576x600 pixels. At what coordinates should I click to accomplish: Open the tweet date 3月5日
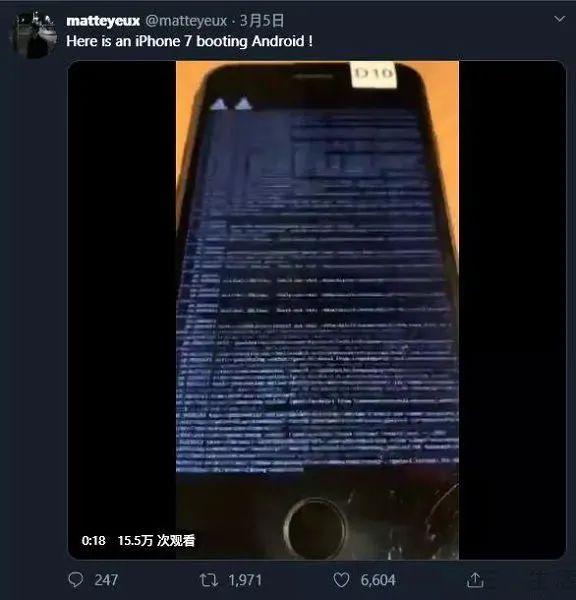pos(262,21)
